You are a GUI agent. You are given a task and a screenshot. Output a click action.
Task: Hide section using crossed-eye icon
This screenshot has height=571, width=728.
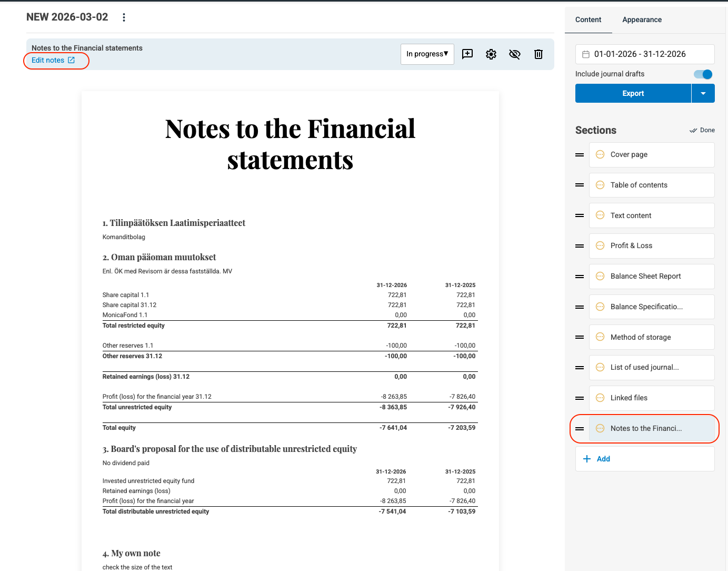click(x=514, y=54)
